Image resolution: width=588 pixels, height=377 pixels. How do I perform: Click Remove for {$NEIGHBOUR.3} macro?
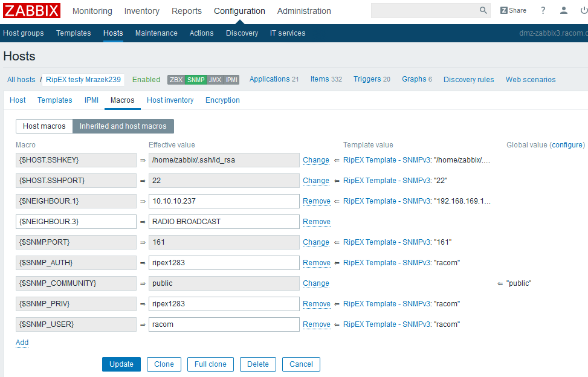(x=317, y=222)
